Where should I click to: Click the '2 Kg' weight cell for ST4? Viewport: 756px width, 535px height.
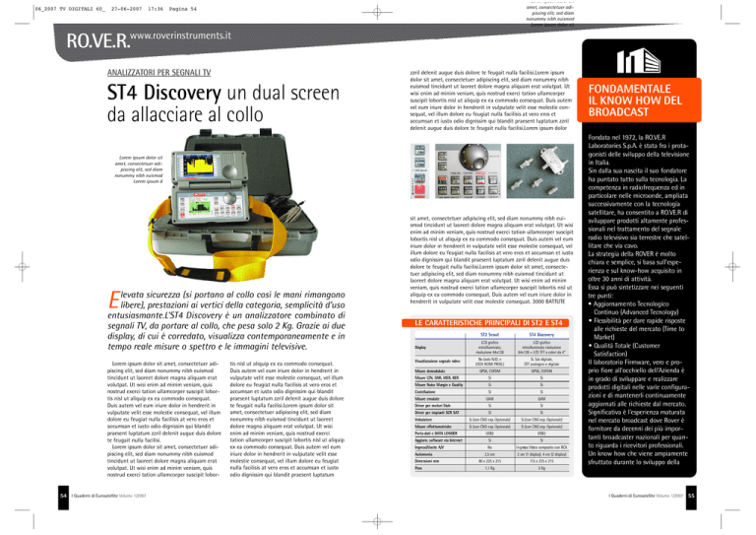541,468
